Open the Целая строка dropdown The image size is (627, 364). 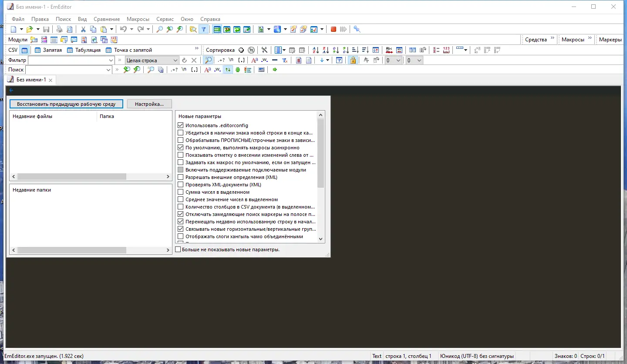[176, 60]
